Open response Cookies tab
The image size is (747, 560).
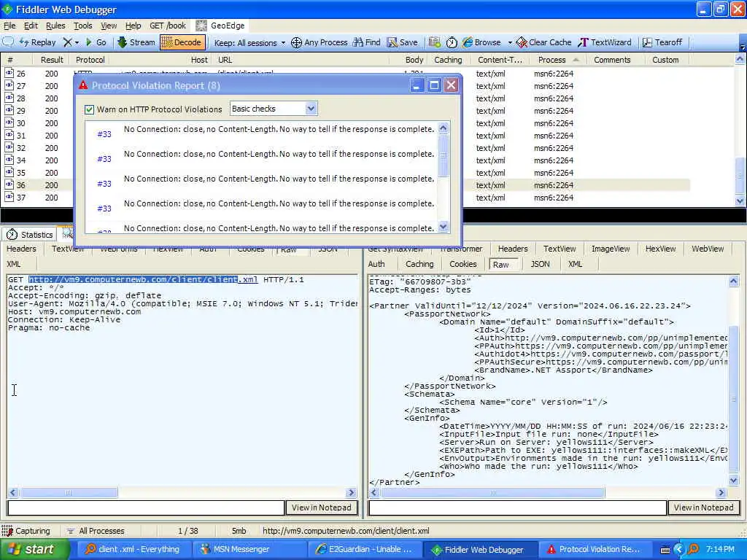462,264
